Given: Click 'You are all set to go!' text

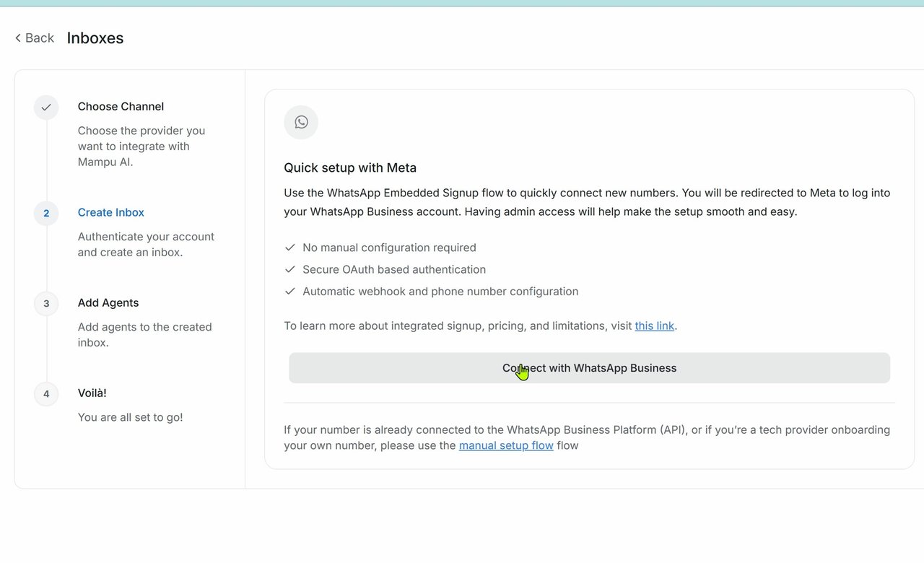Looking at the screenshot, I should click(131, 417).
